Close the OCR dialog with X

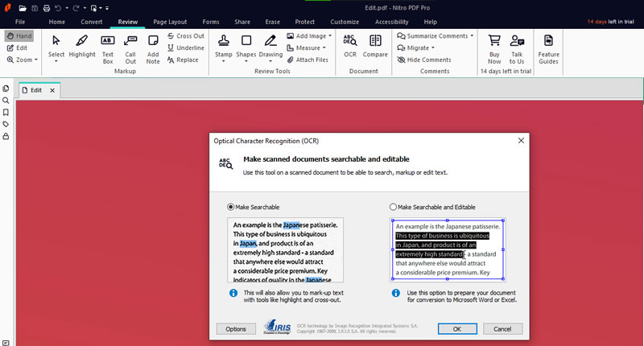(521, 141)
